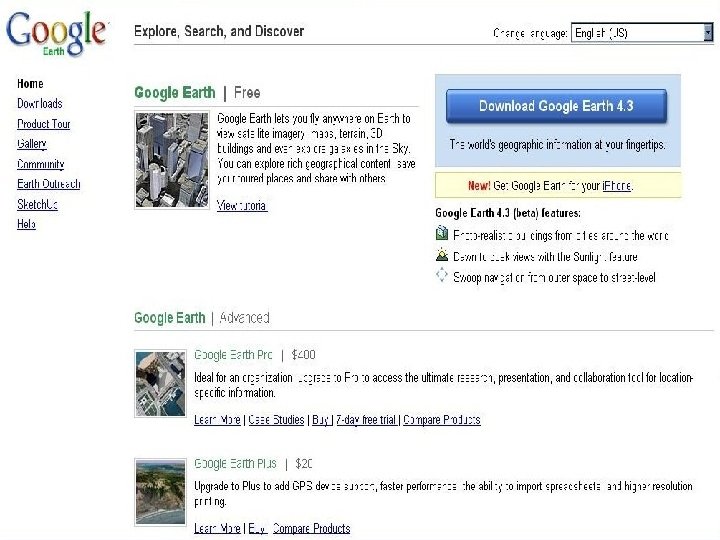
Task: Click the photo-realistic buildings feature icon
Action: (442, 234)
